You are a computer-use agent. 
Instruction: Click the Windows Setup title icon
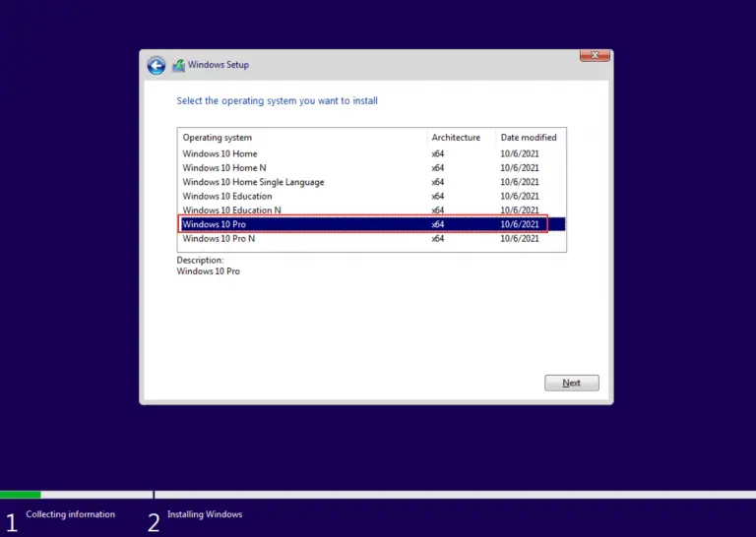click(x=179, y=65)
